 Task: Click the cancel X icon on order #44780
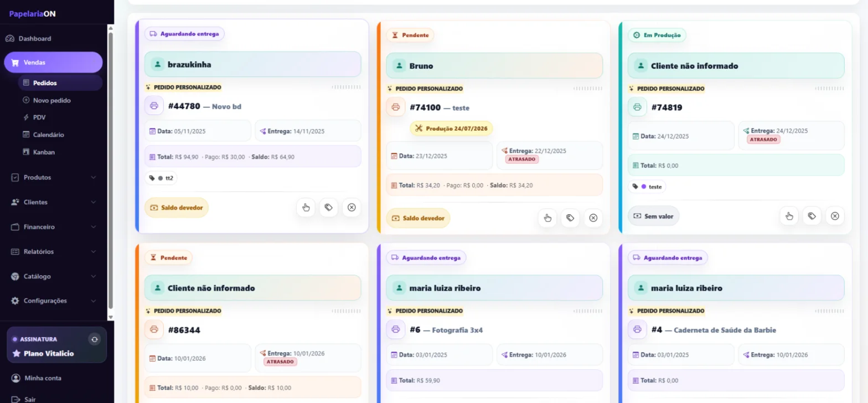point(352,208)
